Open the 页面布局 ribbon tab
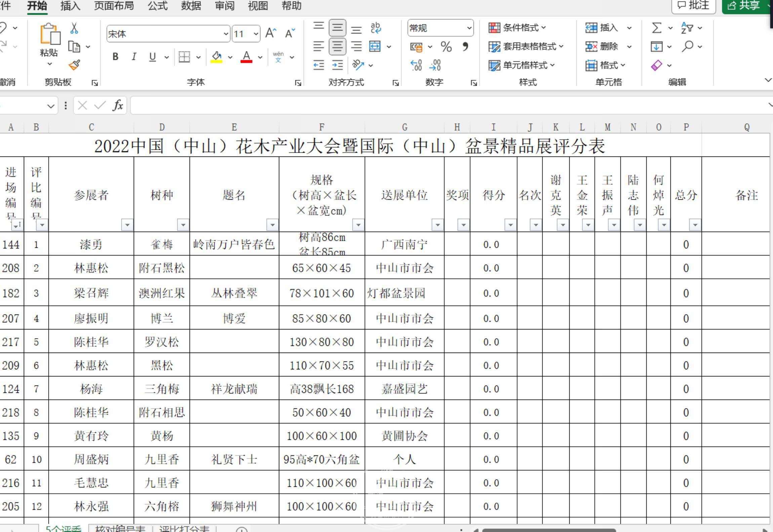 click(x=114, y=6)
